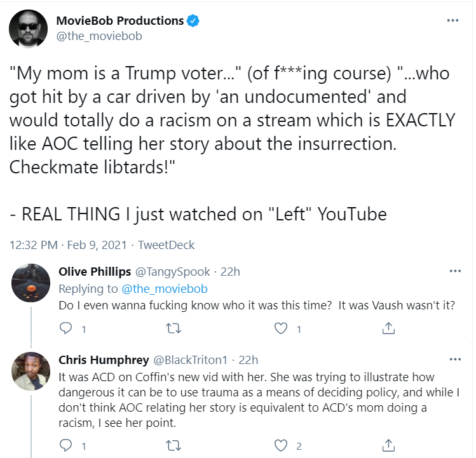Reply to Chris Humphrey's tweet
This screenshot has height=458, width=476.
(x=65, y=445)
